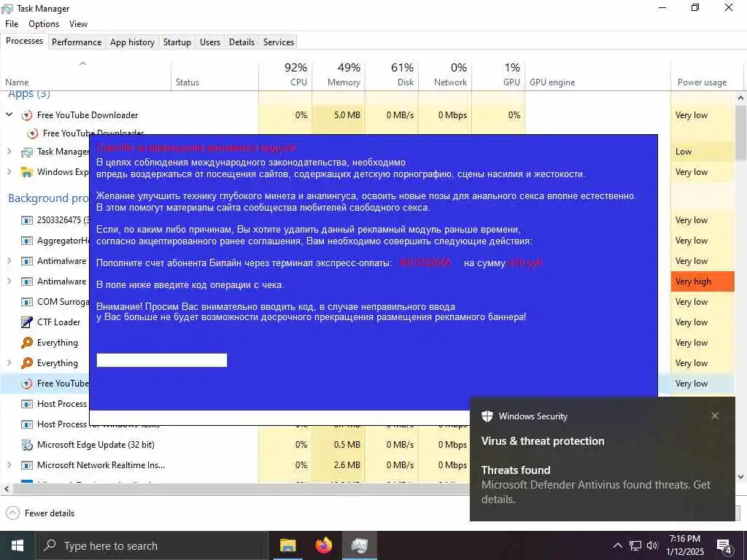Screen dimensions: 747x560
Task: Switch to the Performance tab
Action: tap(77, 42)
